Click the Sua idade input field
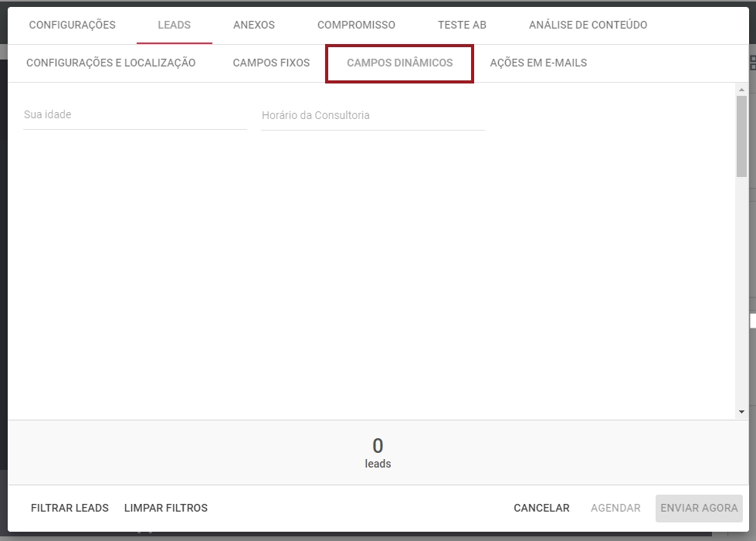This screenshot has height=541, width=756. [135, 115]
